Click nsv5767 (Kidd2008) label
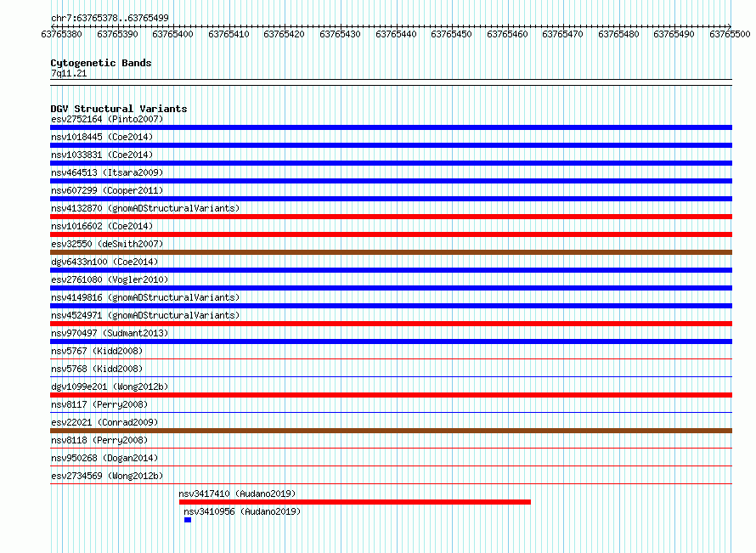 tap(97, 351)
